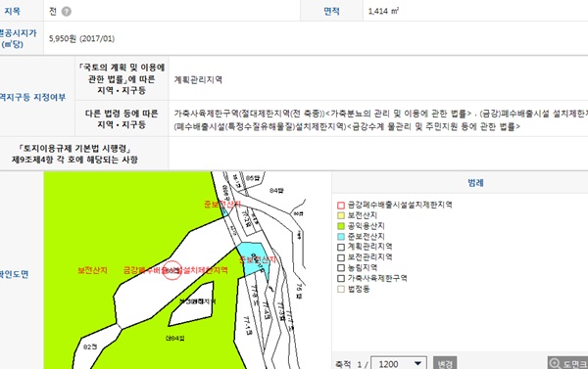
Task: Select the 범례 legend tab header
Action: [475, 183]
